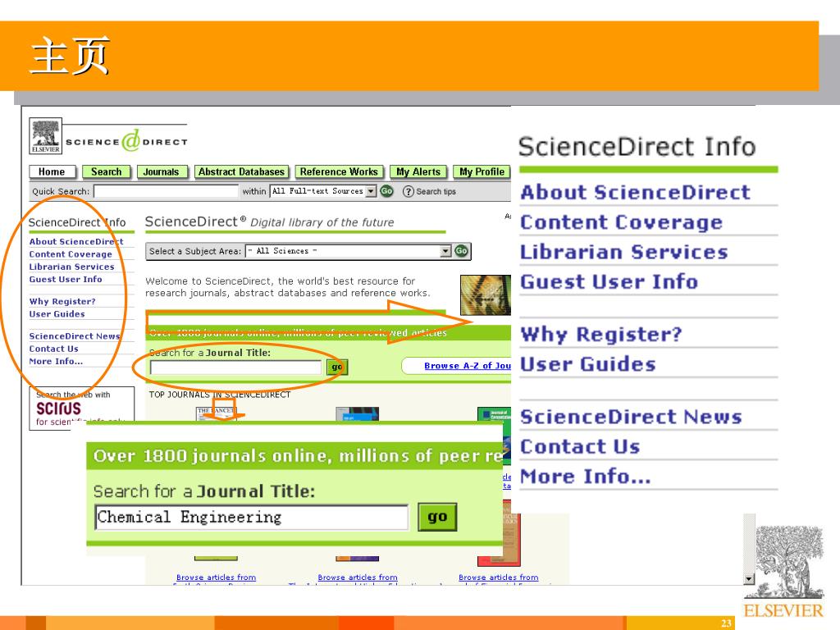Open Reference Works tab
The height and width of the screenshot is (630, 840).
pyautogui.click(x=339, y=172)
